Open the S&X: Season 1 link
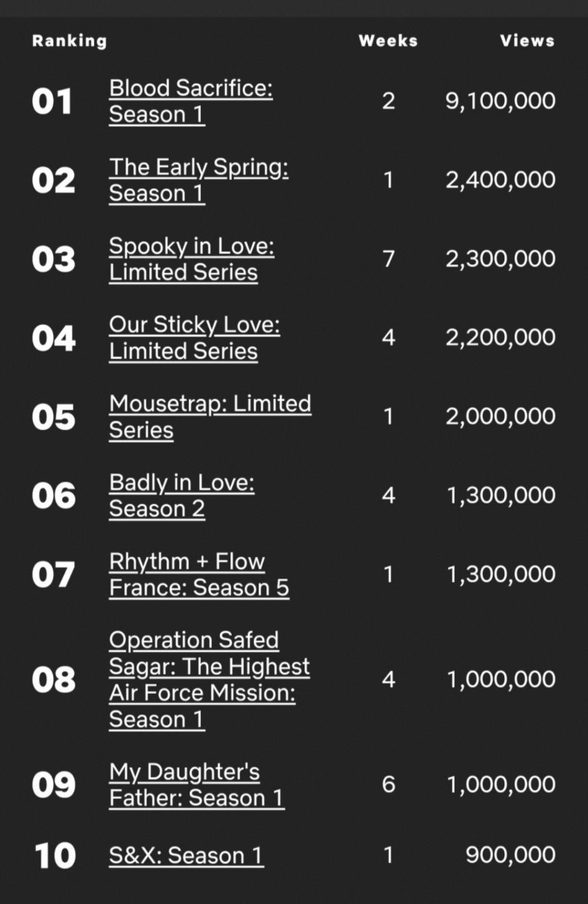Screen dimensions: 588x904 coord(186,856)
